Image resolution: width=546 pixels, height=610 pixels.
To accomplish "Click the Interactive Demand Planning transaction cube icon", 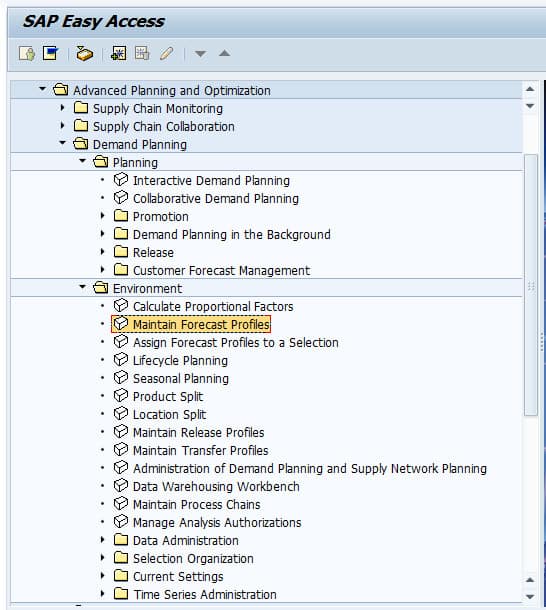I will click(x=121, y=180).
